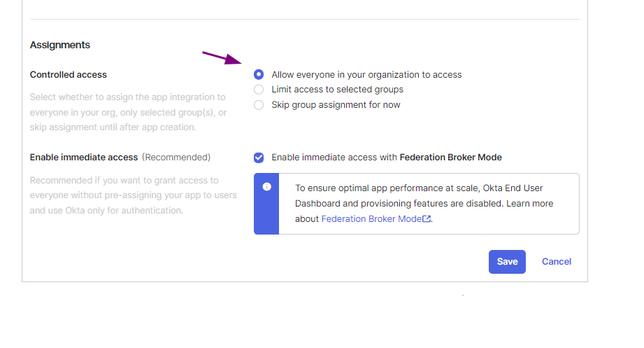This screenshot has height=348, width=644.
Task: Open the Federation Broker Mode link
Action: click(371, 219)
